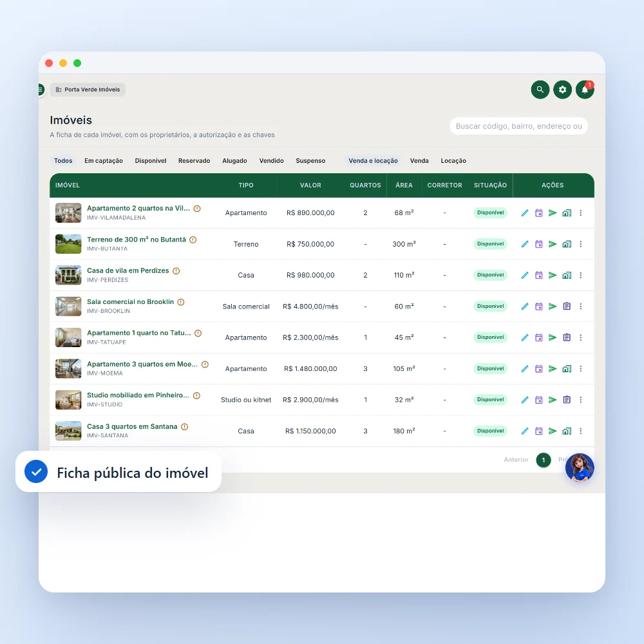Open the document icon for Studio mobiliado em Pinheiro...

click(566, 400)
